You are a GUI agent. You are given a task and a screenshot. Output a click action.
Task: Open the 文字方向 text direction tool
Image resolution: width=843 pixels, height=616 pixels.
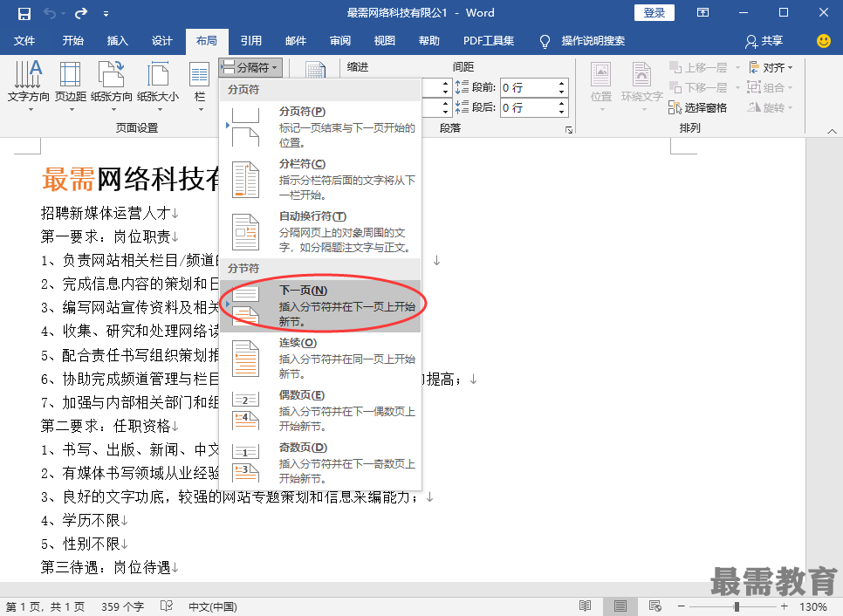29,86
